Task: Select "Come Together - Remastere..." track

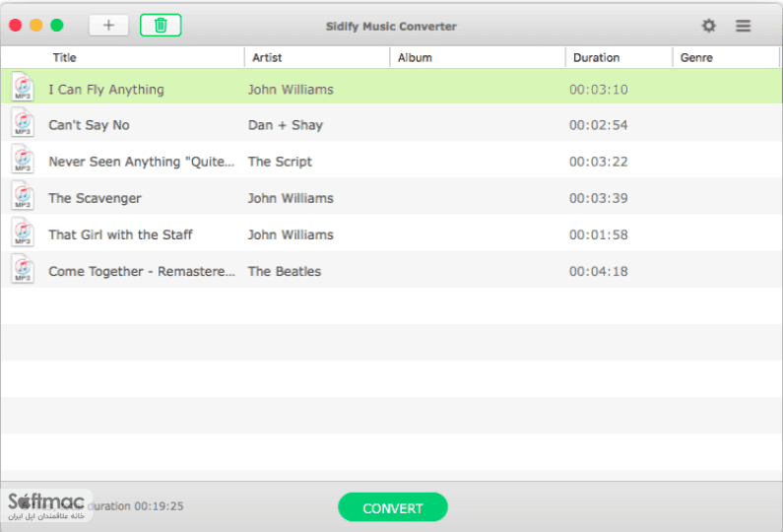Action: coord(142,271)
